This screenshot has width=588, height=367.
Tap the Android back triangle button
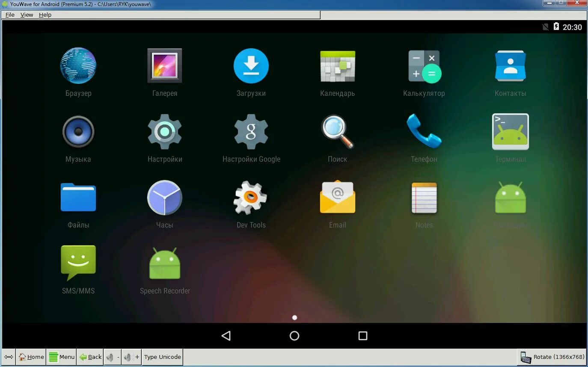(x=226, y=336)
